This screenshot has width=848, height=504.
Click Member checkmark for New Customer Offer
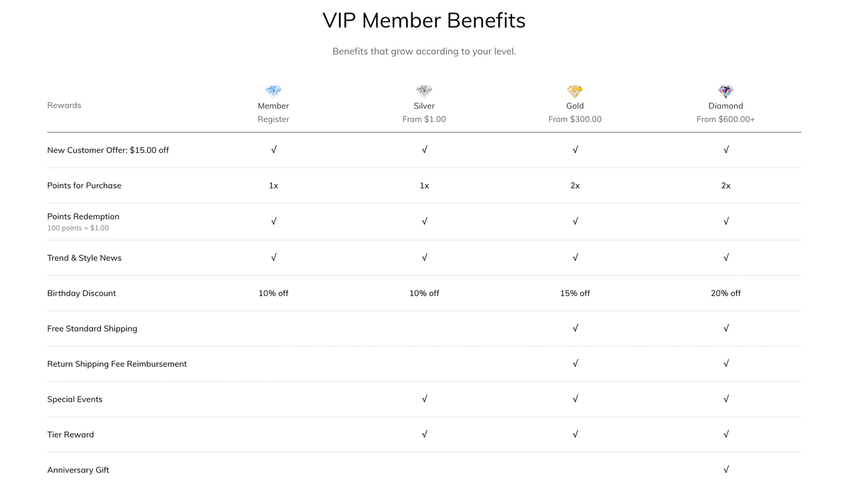(274, 150)
